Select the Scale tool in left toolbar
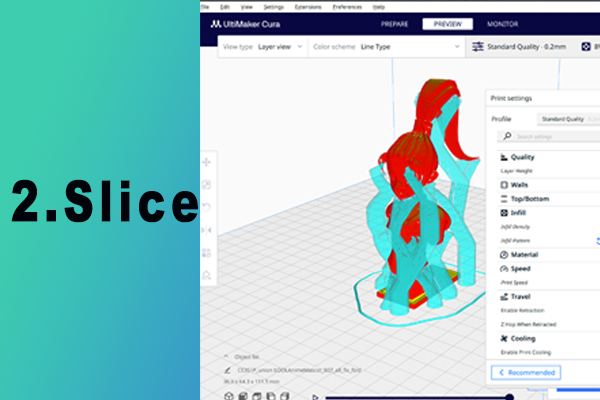The width and height of the screenshot is (600, 400). click(x=207, y=185)
